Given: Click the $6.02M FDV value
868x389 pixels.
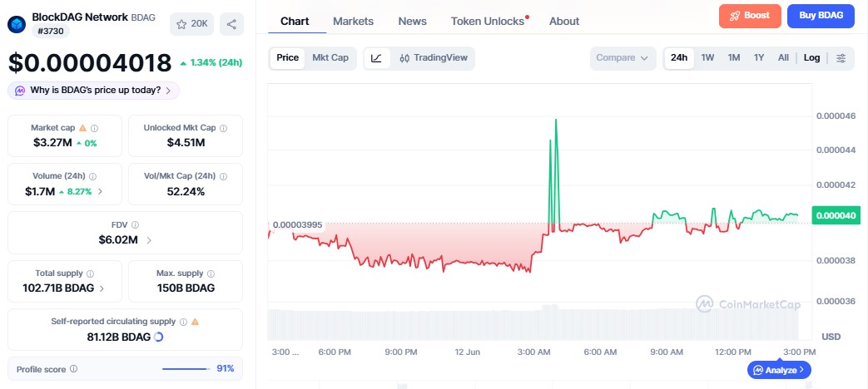Looking at the screenshot, I should click(118, 240).
